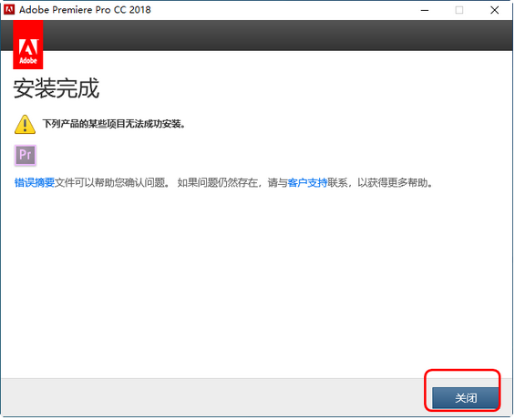Minimize the installer window

[x=425, y=10]
